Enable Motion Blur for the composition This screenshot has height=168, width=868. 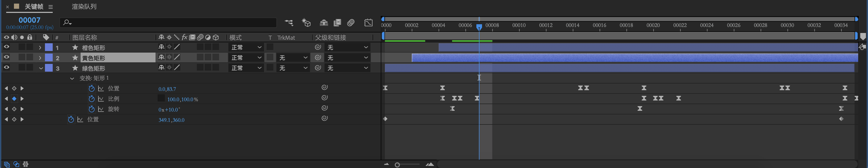pyautogui.click(x=351, y=23)
